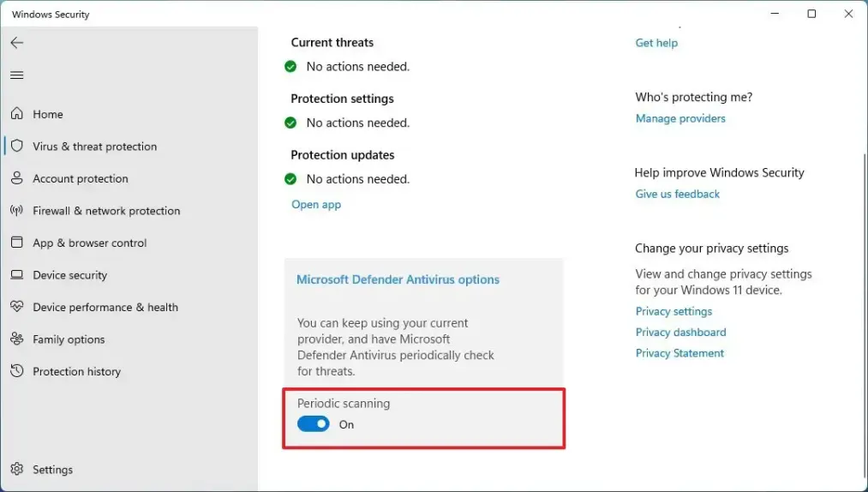The height and width of the screenshot is (492, 868).
Task: Click the Firewall & network protection icon
Action: click(x=16, y=211)
